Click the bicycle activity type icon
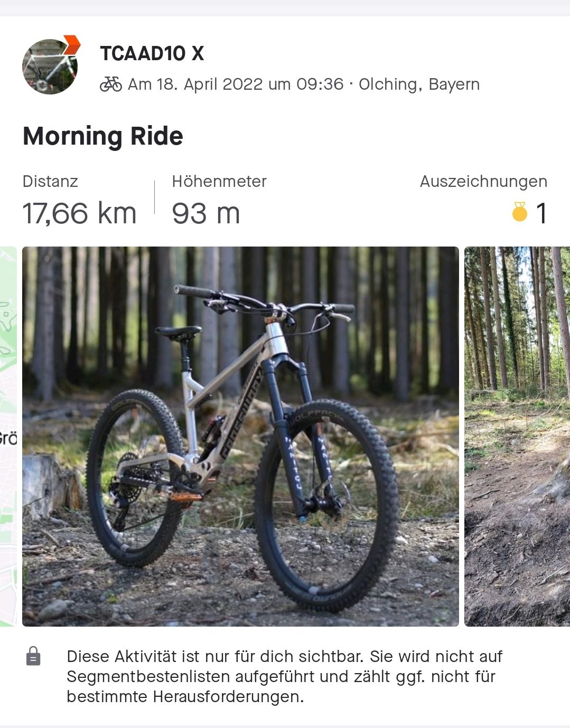Image resolution: width=570 pixels, height=728 pixels. [x=111, y=84]
